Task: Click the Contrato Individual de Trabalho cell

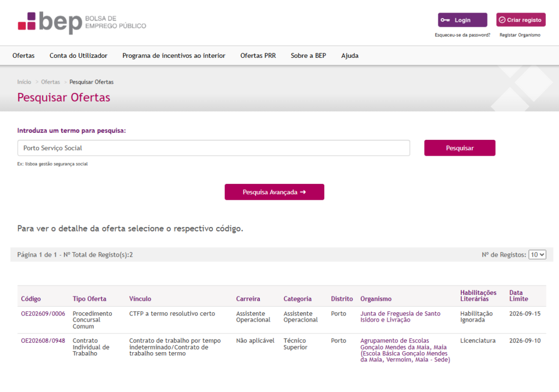Action: 91,347
